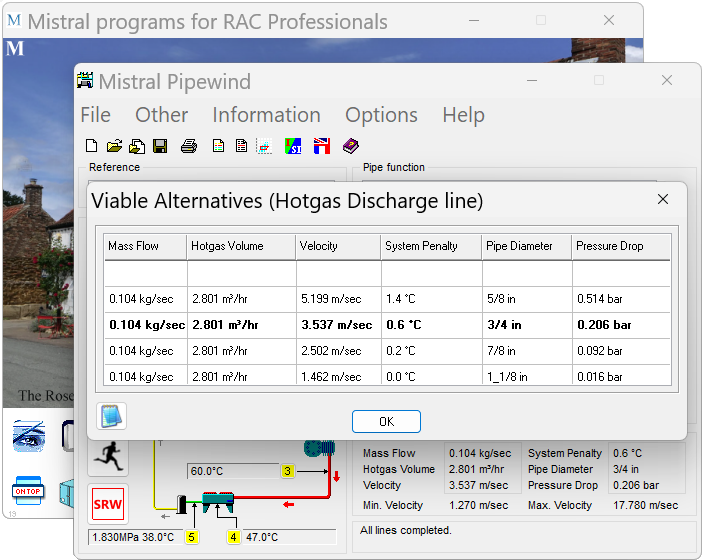Select the 1_1/8 in pipe diameter cell
Viewport: 702px width, 560px height.
527,375
